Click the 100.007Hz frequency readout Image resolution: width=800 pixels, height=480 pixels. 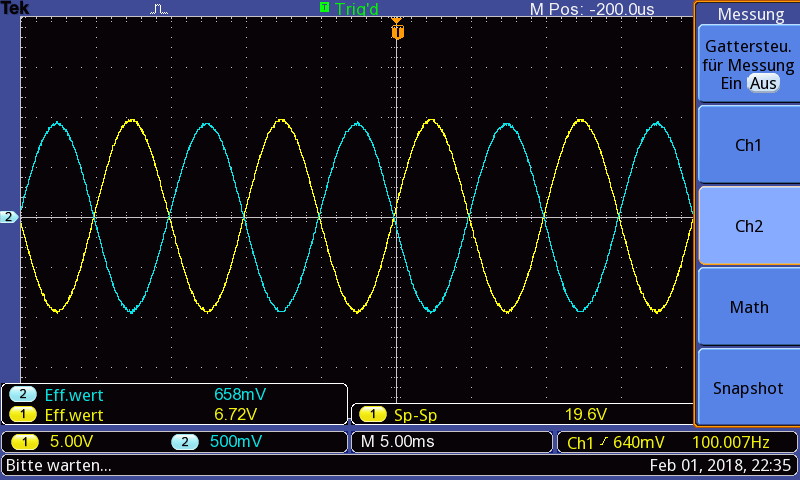point(731,442)
